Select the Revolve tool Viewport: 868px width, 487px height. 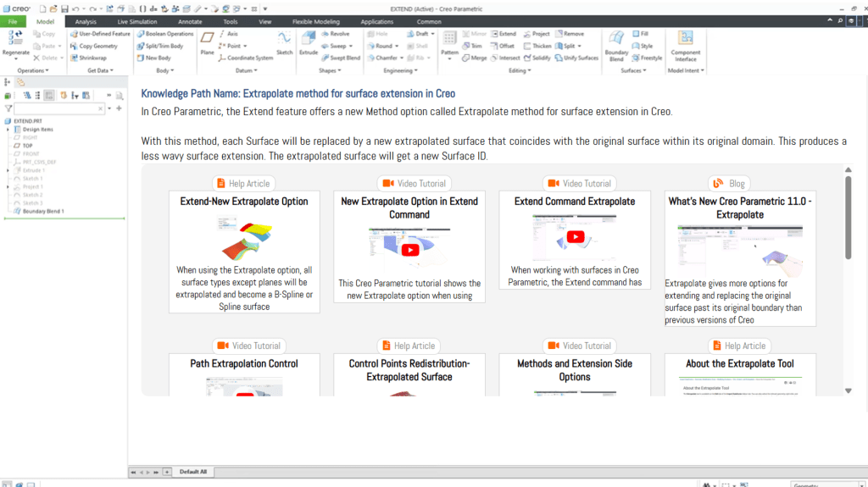point(335,34)
